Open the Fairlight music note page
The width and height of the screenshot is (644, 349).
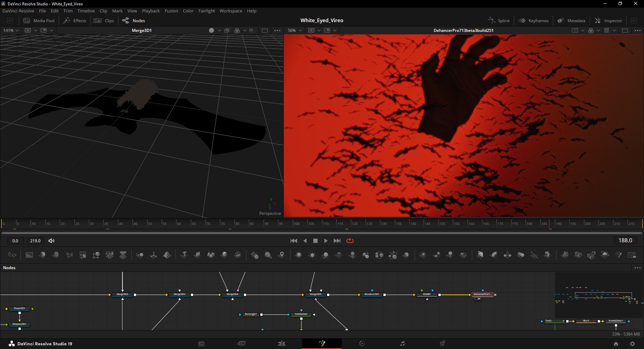(402, 344)
